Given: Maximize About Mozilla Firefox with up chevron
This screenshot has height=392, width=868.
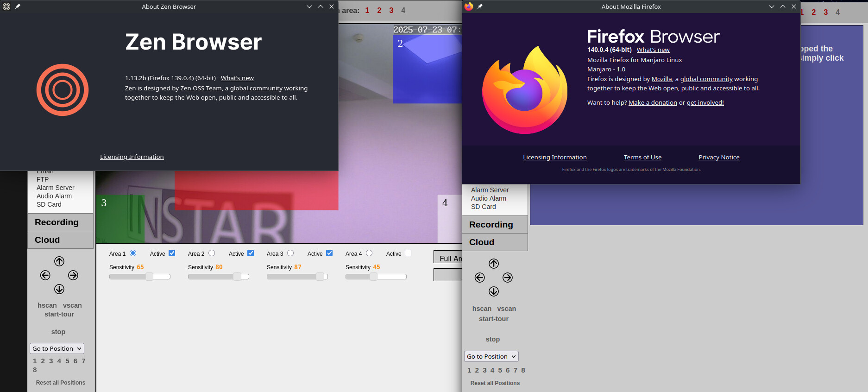Looking at the screenshot, I should pos(783,6).
